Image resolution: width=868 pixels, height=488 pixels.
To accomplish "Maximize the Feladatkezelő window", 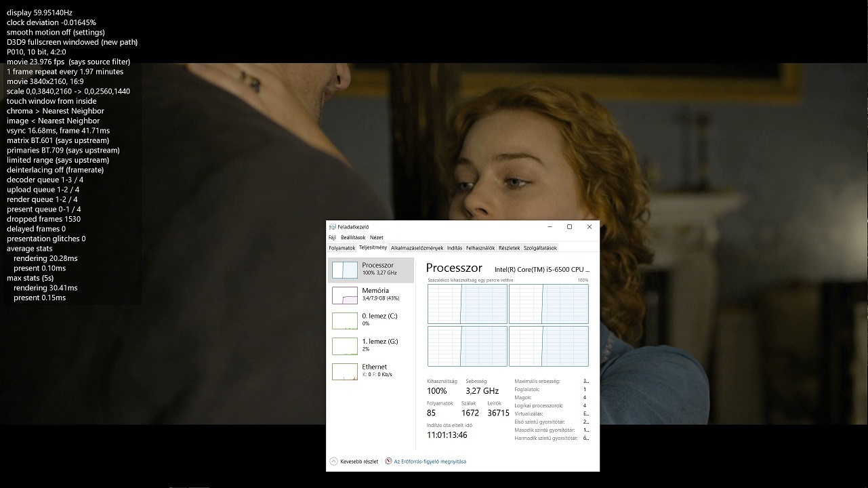I will (x=569, y=227).
